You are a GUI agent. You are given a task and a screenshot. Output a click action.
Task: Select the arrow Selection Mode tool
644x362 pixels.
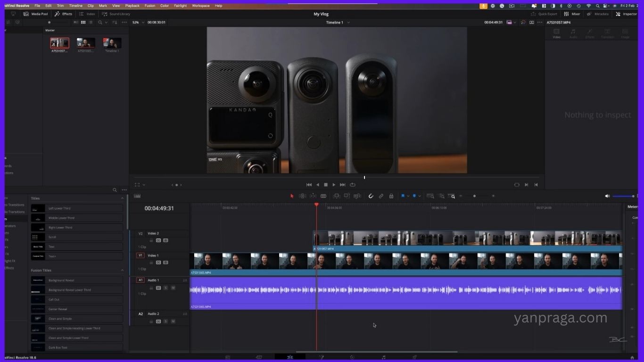coord(292,196)
